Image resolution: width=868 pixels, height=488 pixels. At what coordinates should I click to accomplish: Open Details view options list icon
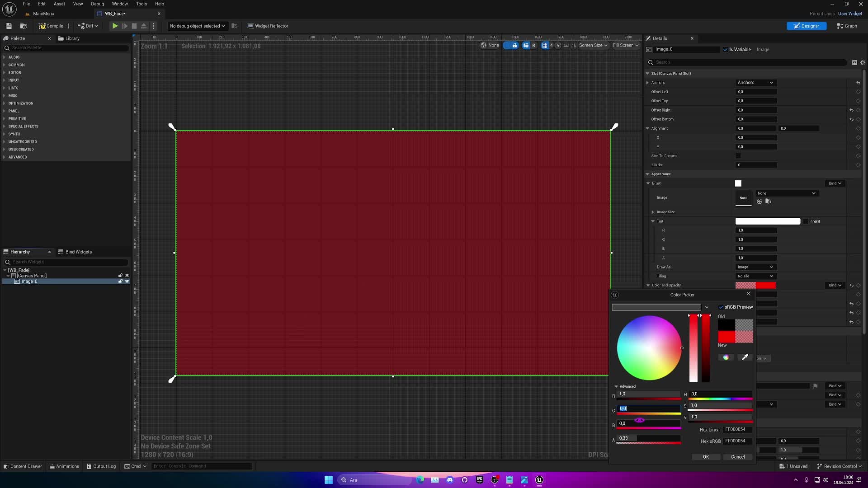pyautogui.click(x=854, y=62)
